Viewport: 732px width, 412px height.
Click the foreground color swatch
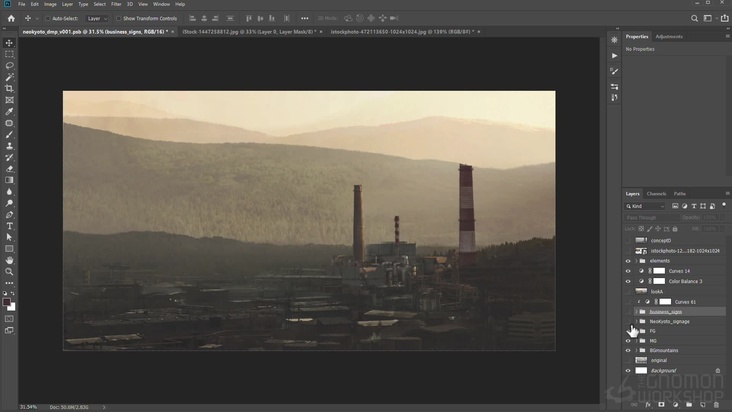[7, 301]
